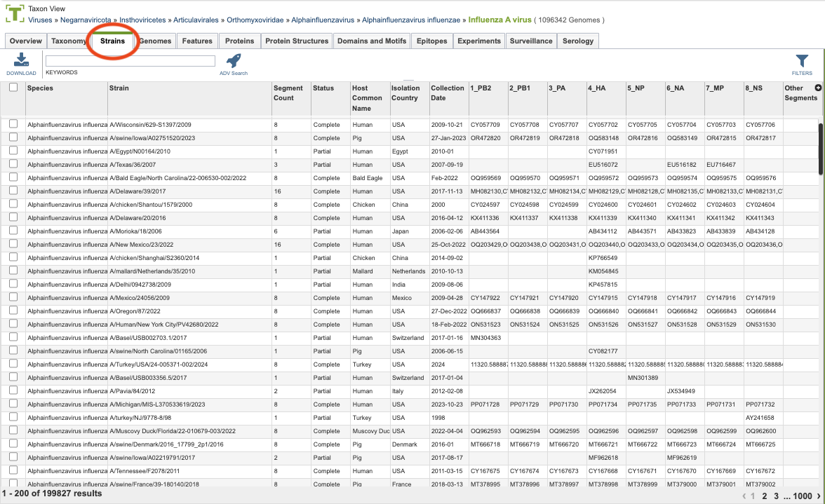The height and width of the screenshot is (504, 825).
Task: Open the Alphainfluenzavirus breadcrumb link
Action: 323,20
